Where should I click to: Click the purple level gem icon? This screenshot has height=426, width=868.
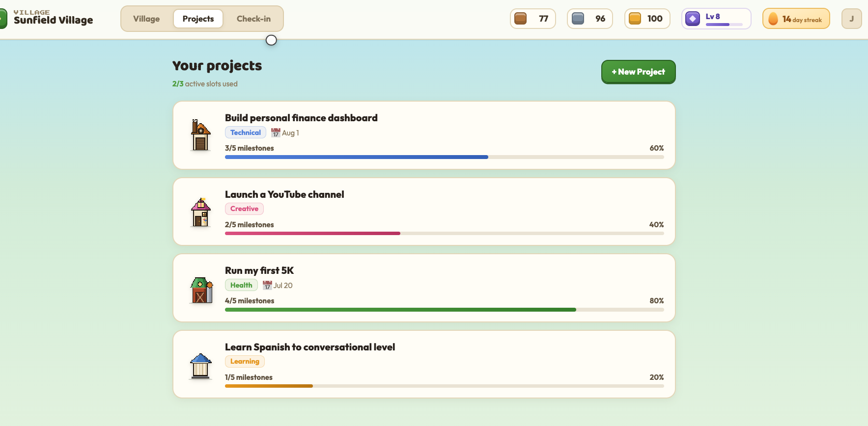tap(693, 19)
